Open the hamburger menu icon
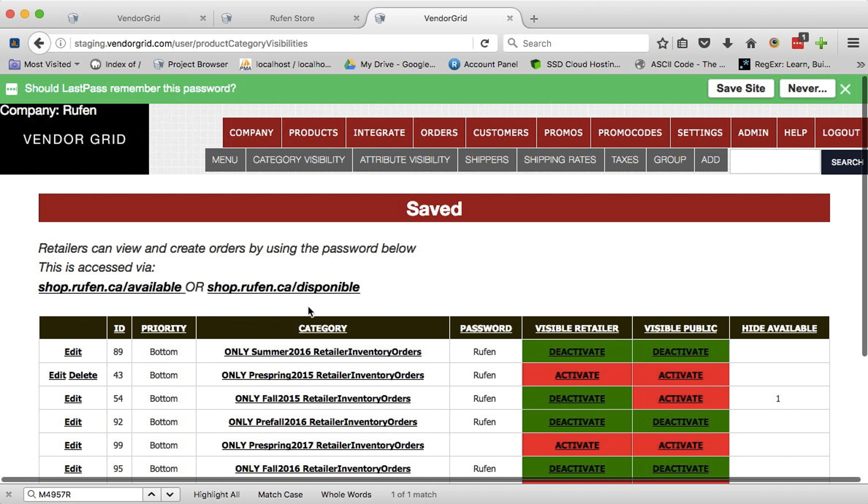Image resolution: width=868 pixels, height=504 pixels. click(853, 43)
